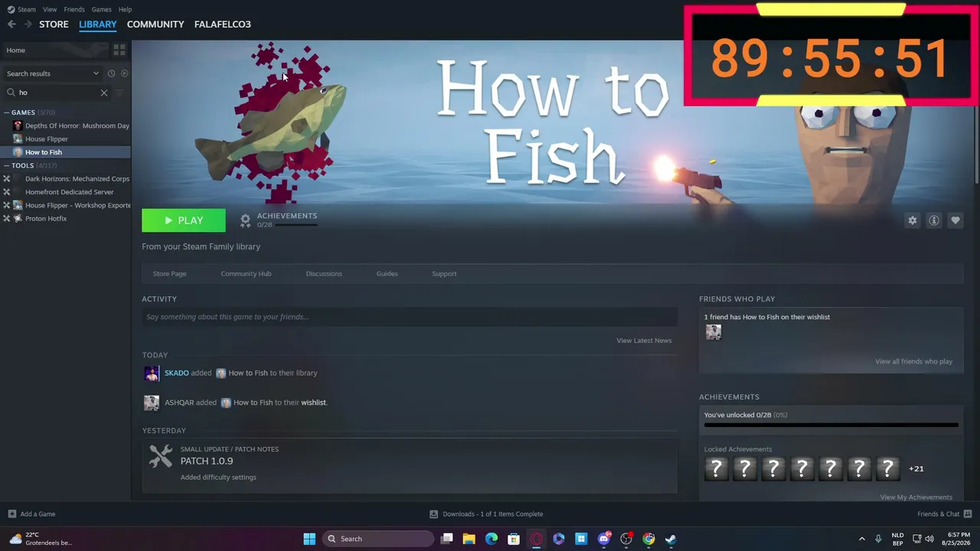Viewport: 980px width, 551px height.
Task: Open View all friends who play
Action: point(913,362)
